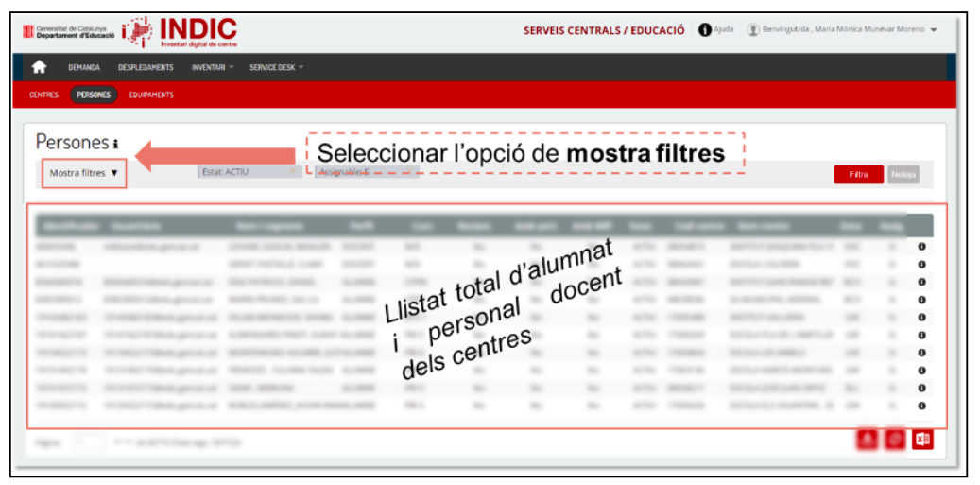The width and height of the screenshot is (980, 485).
Task: Click the INDIC logo
Action: [180, 31]
